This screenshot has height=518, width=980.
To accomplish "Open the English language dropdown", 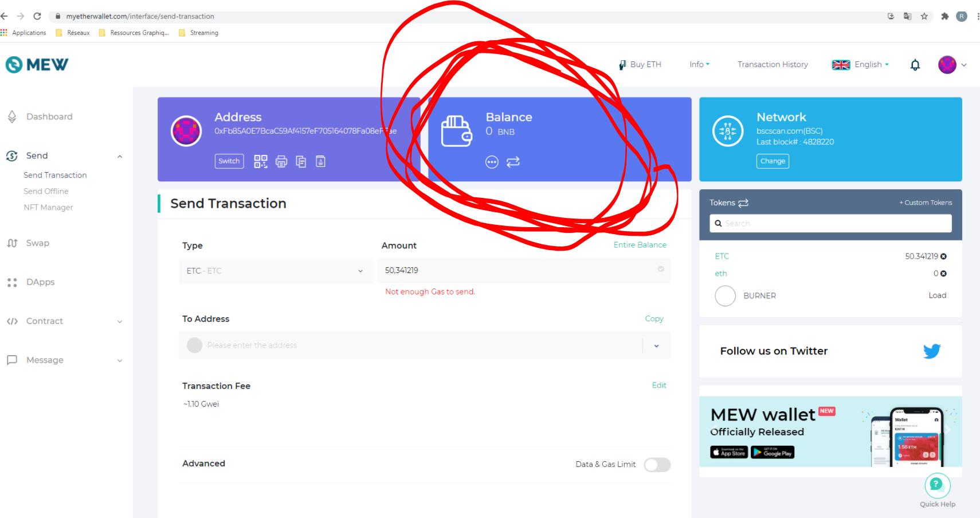I will point(861,65).
